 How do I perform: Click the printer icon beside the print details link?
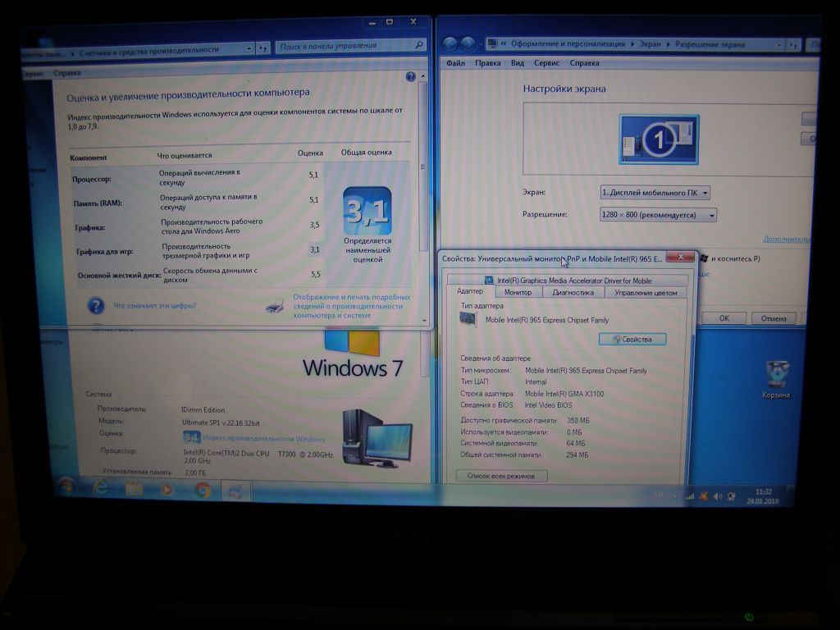click(x=275, y=307)
